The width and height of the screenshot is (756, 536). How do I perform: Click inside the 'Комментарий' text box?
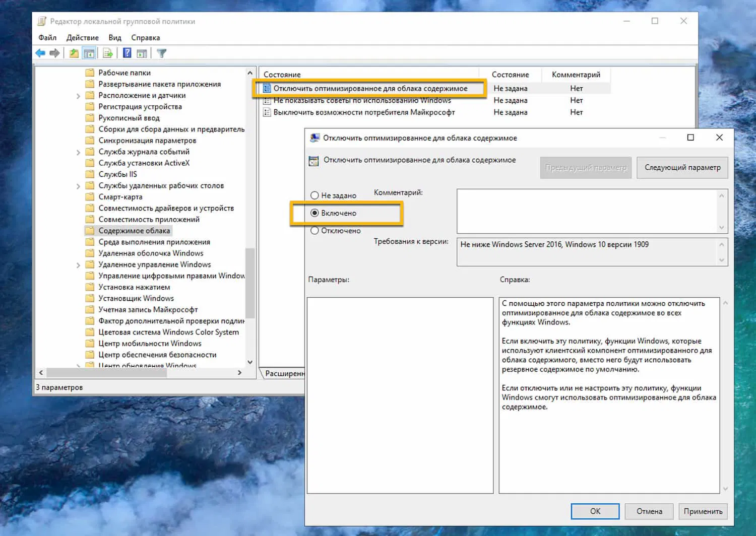coord(587,211)
